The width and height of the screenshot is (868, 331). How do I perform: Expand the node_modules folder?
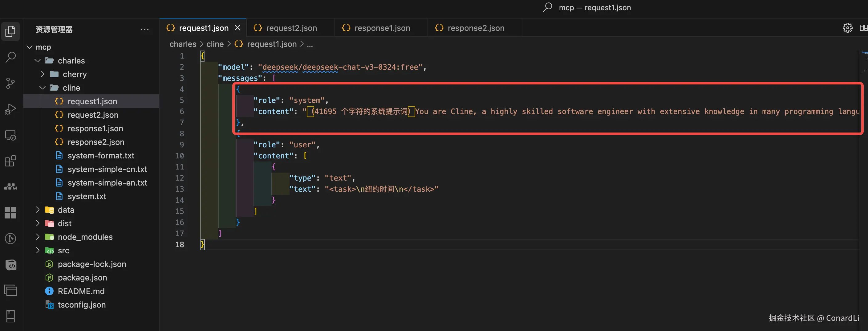(x=38, y=237)
